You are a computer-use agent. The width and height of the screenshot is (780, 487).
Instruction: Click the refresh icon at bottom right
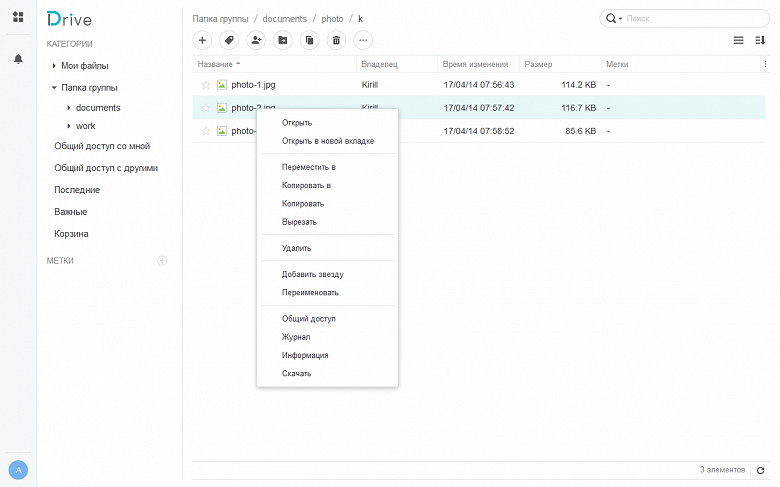[x=760, y=470]
